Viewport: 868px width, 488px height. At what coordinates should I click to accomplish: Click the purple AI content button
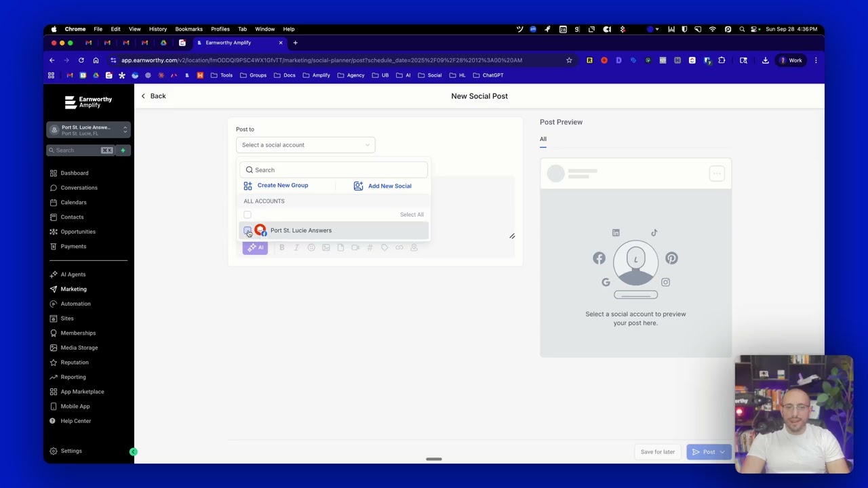[255, 247]
